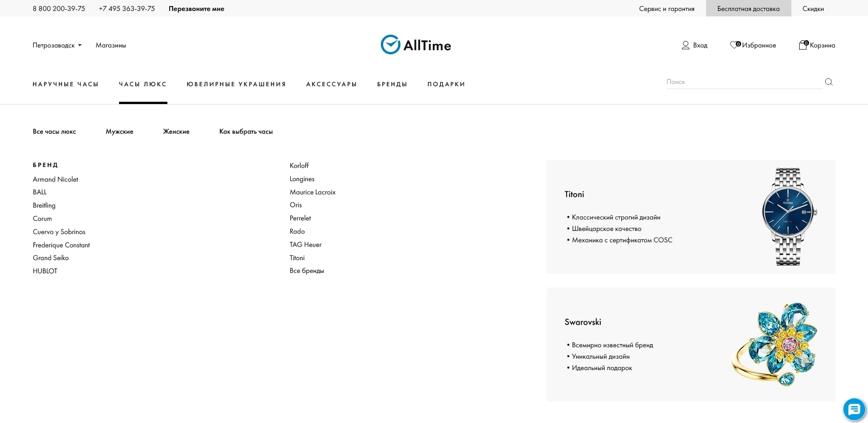Viewport: 868px width, 423px height.
Task: Click the Swarovski ring image
Action: [x=775, y=345]
